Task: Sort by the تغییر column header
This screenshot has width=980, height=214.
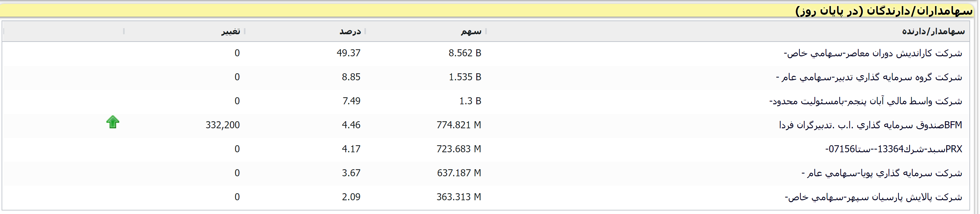Action: (x=230, y=32)
